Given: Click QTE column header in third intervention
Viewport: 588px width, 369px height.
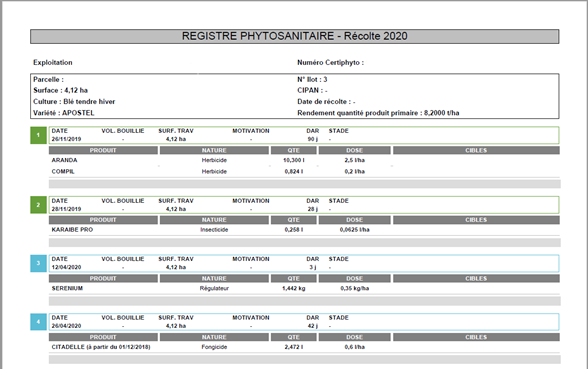Looking at the screenshot, I should click(x=294, y=279).
